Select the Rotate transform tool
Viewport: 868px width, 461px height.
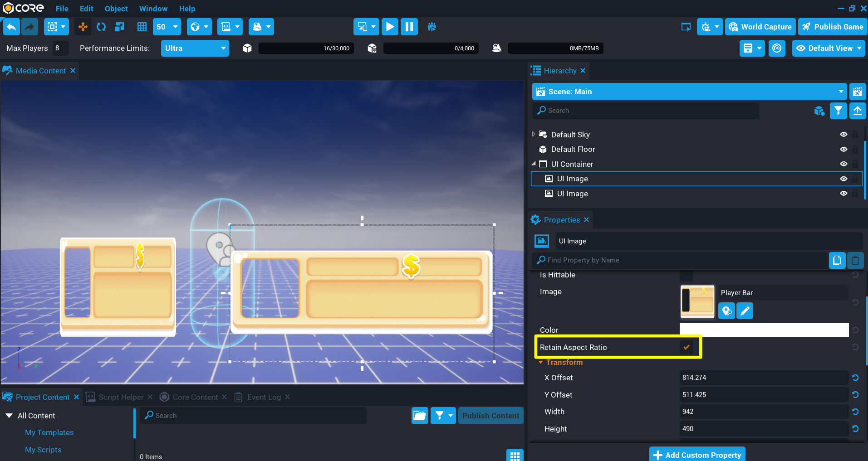coord(101,27)
